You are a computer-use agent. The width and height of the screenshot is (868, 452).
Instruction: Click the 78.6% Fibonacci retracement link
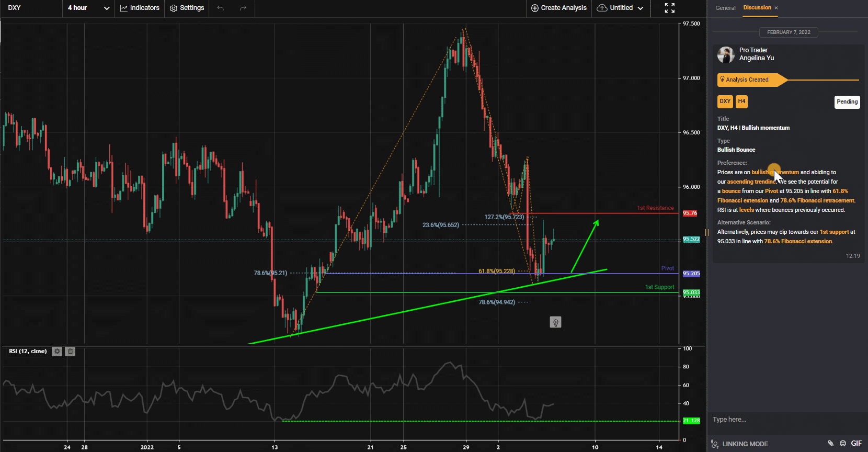[x=818, y=200]
